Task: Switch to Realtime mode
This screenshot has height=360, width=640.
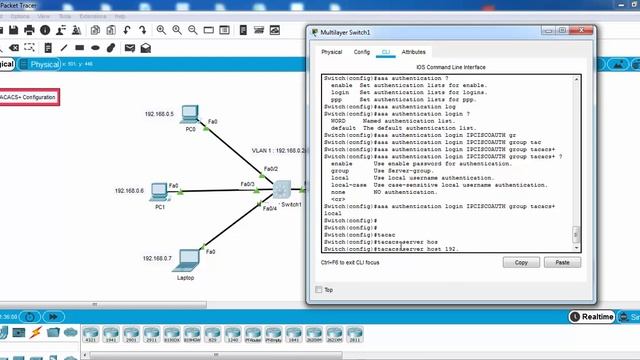Action: (x=592, y=317)
